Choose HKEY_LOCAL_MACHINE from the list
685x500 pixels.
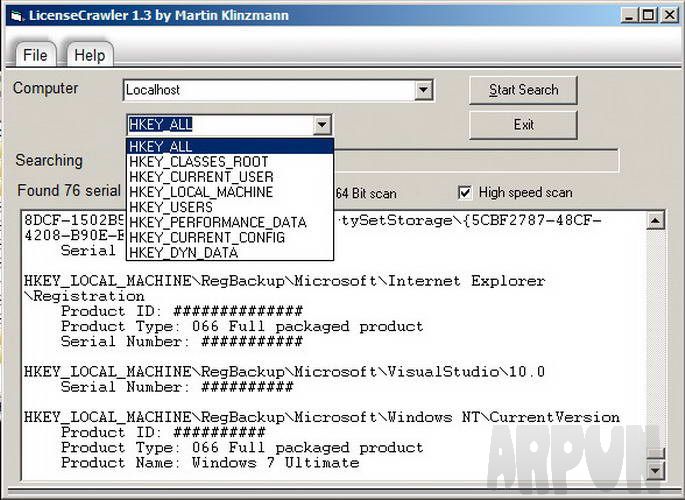230,192
